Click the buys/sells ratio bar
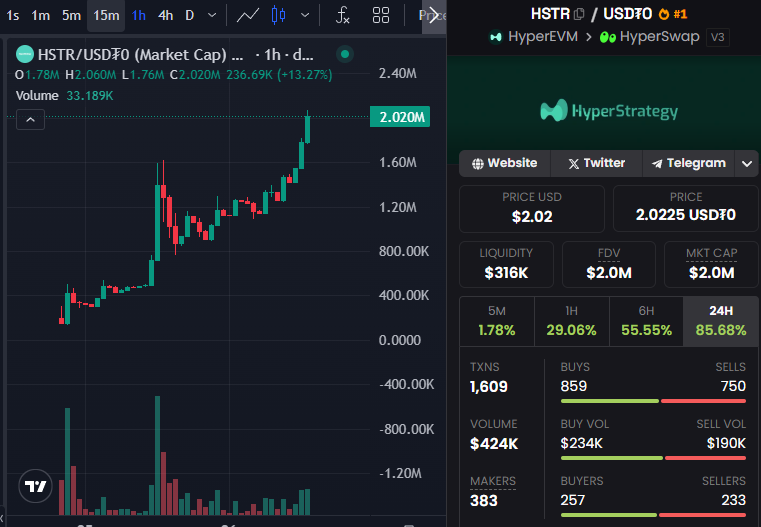Image resolution: width=761 pixels, height=527 pixels. (653, 401)
